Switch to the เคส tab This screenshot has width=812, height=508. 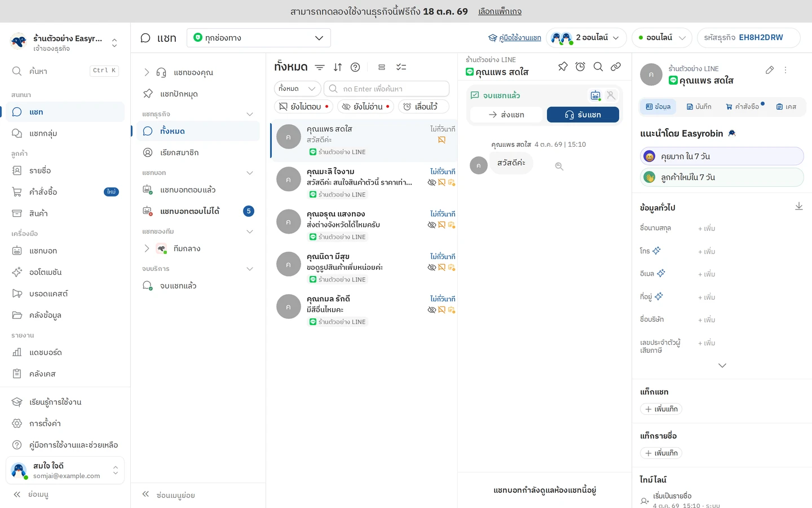click(x=786, y=107)
